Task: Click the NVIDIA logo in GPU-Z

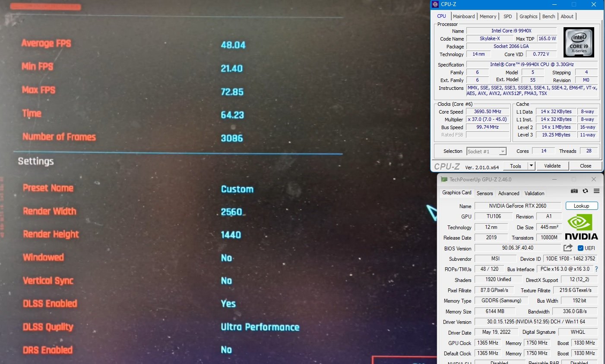Action: (x=581, y=228)
